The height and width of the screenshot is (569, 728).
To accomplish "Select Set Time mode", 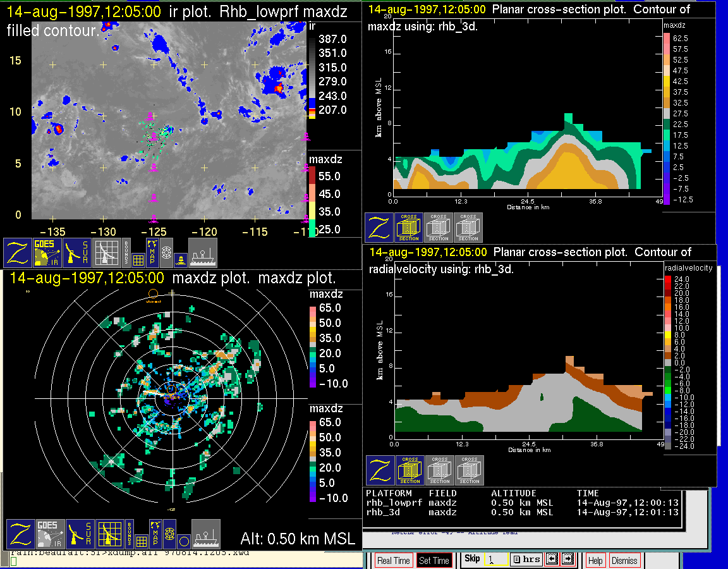I will point(434,561).
